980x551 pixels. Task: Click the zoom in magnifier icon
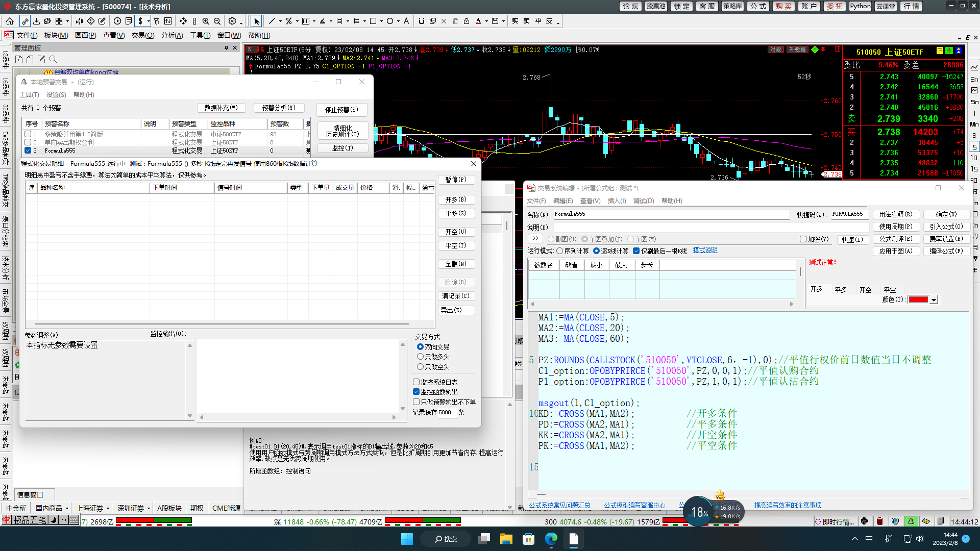[x=206, y=21]
